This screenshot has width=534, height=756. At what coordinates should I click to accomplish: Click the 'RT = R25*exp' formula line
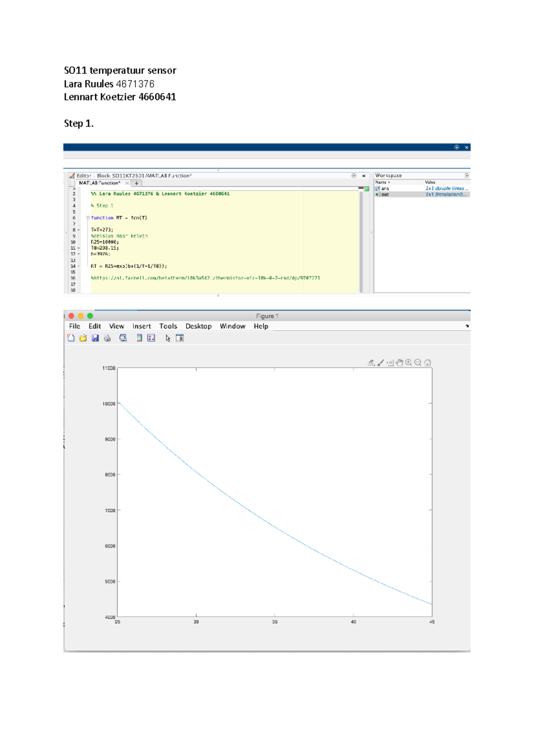click(x=129, y=266)
